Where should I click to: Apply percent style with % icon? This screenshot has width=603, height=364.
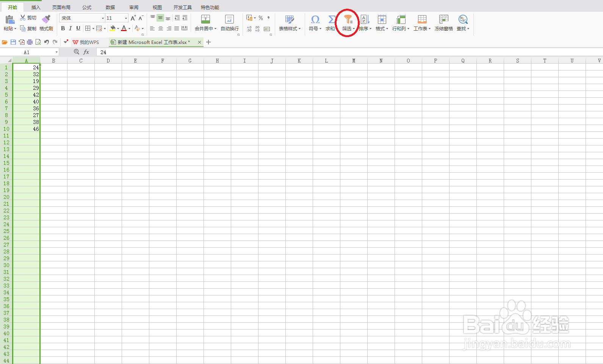(x=261, y=18)
